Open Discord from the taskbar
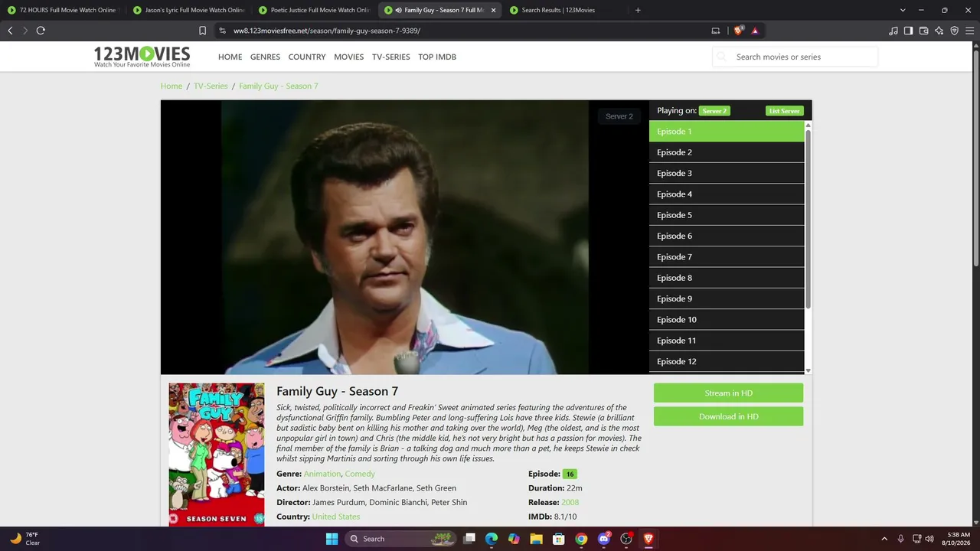980x551 pixels. [x=604, y=539]
